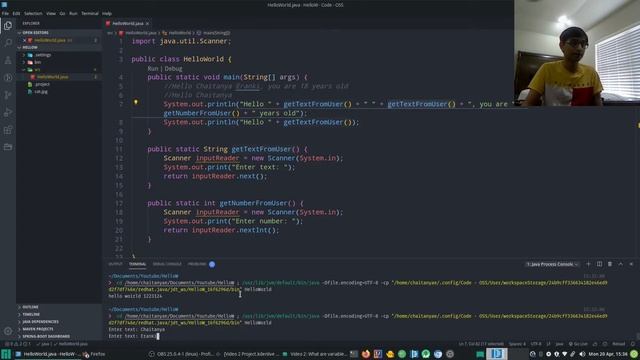Open the View menu

tap(51, 13)
